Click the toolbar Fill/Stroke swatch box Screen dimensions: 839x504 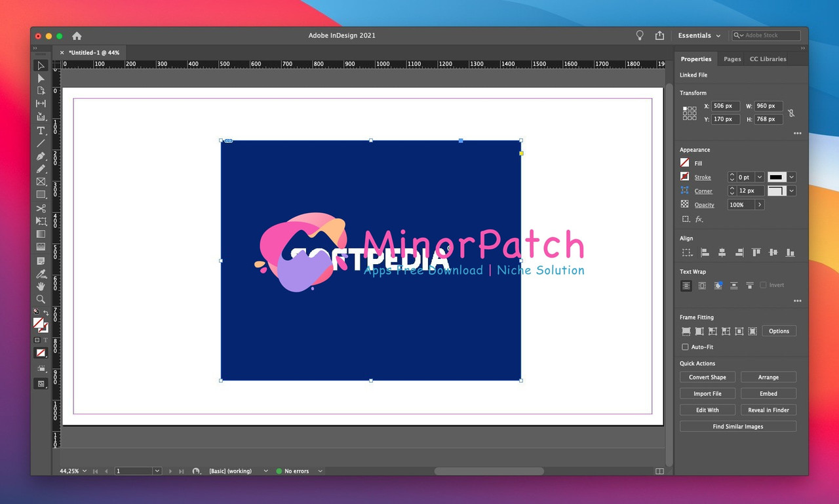pos(40,324)
